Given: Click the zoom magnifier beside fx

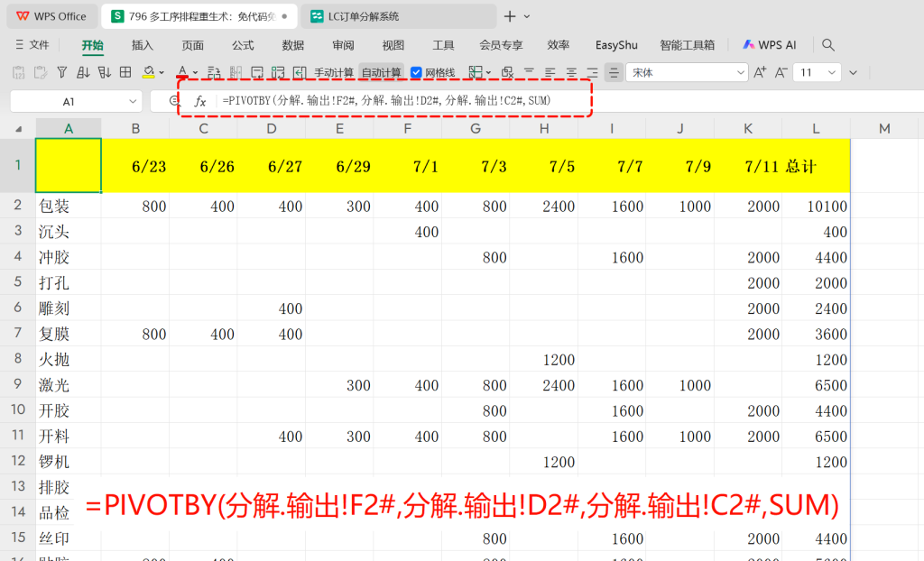Looking at the screenshot, I should [174, 101].
